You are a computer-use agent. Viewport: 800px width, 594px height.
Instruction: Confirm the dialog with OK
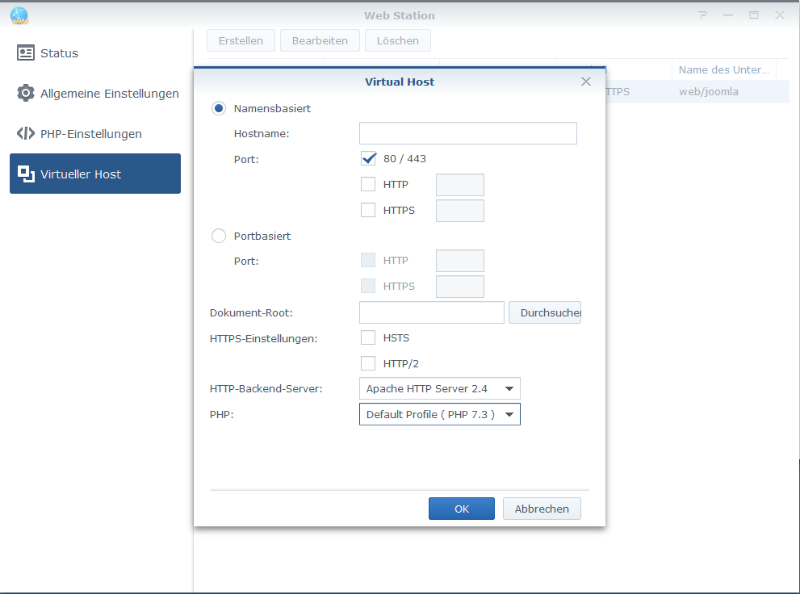tap(462, 509)
